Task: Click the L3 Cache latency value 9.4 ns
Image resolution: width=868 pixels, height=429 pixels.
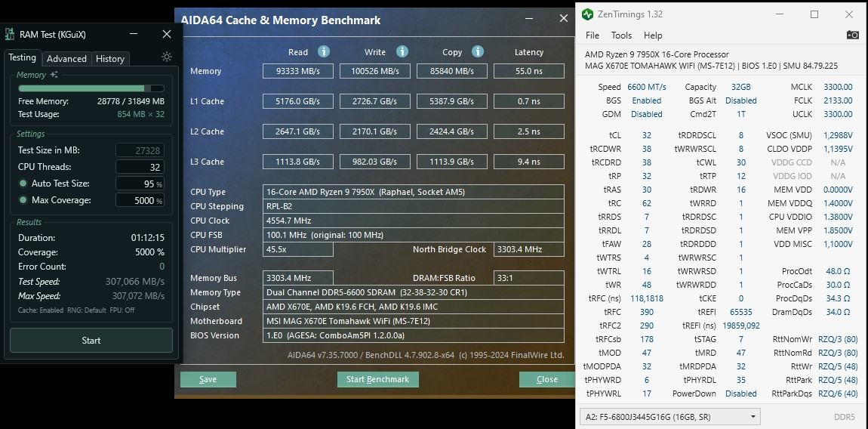Action: (x=528, y=162)
